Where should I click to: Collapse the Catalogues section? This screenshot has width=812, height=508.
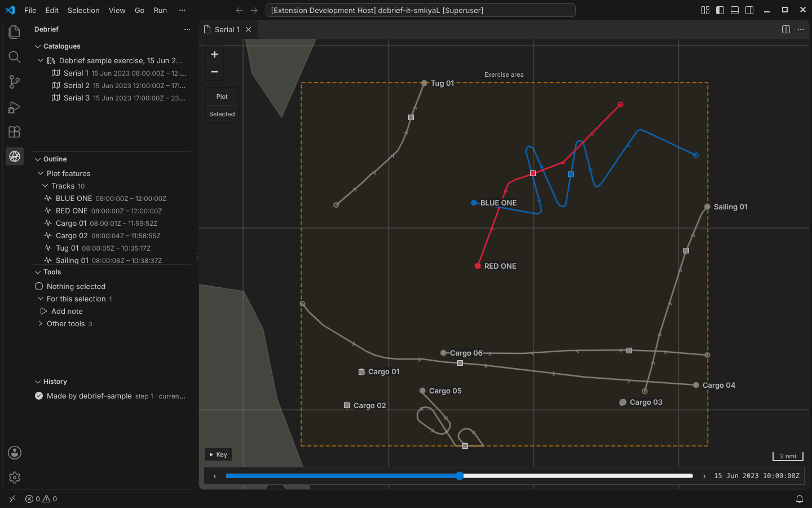(x=38, y=46)
